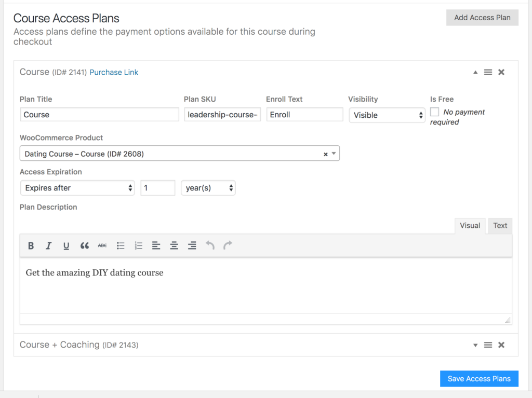The image size is (532, 398).
Task: Open the year(s) period dropdown
Action: coord(208,188)
